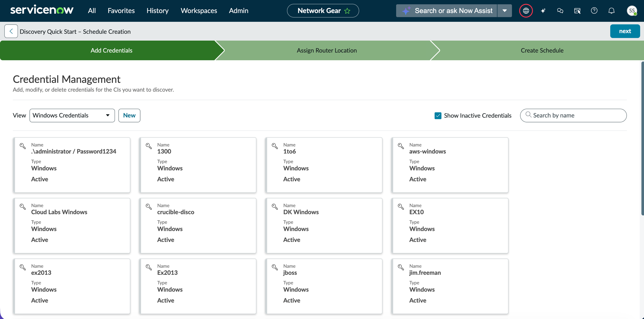Viewport: 644px width, 319px height.
Task: Click key icon on capitalized Ex2013 card
Action: 149,267
